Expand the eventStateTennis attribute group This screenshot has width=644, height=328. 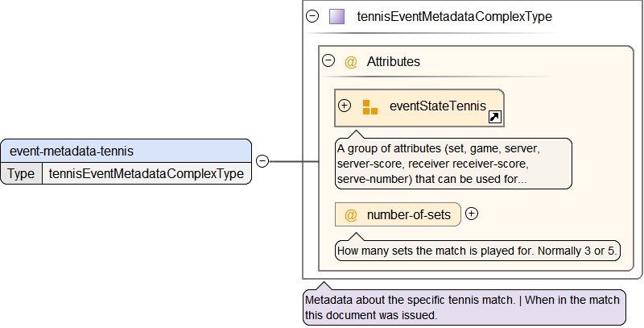pos(345,106)
